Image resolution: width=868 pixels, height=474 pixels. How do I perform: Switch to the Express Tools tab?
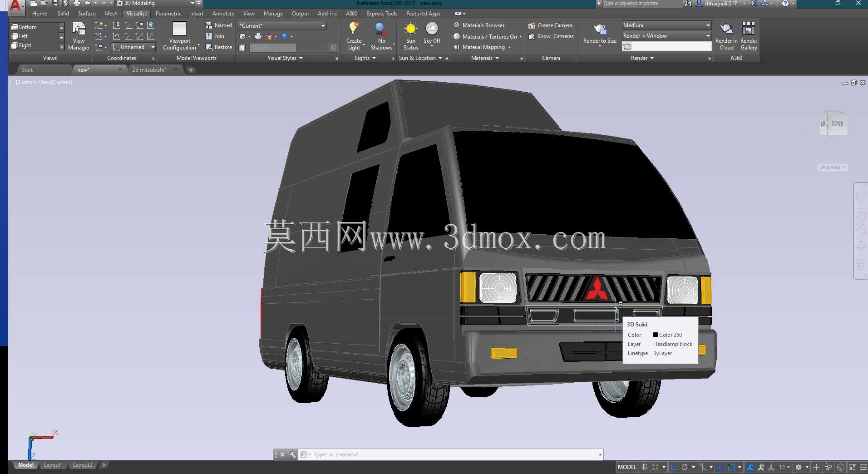pyautogui.click(x=382, y=14)
